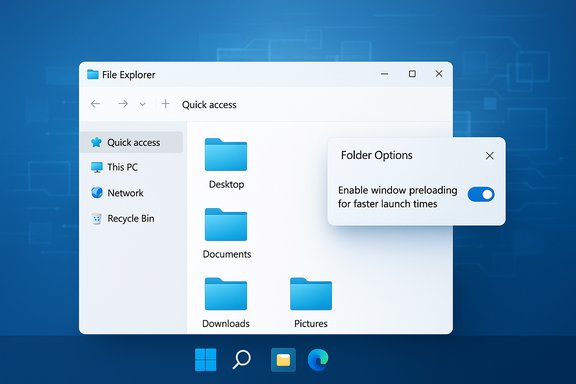Screen dimensions: 576x384
Task: Open taskbar Search magnifier
Action: point(241,359)
